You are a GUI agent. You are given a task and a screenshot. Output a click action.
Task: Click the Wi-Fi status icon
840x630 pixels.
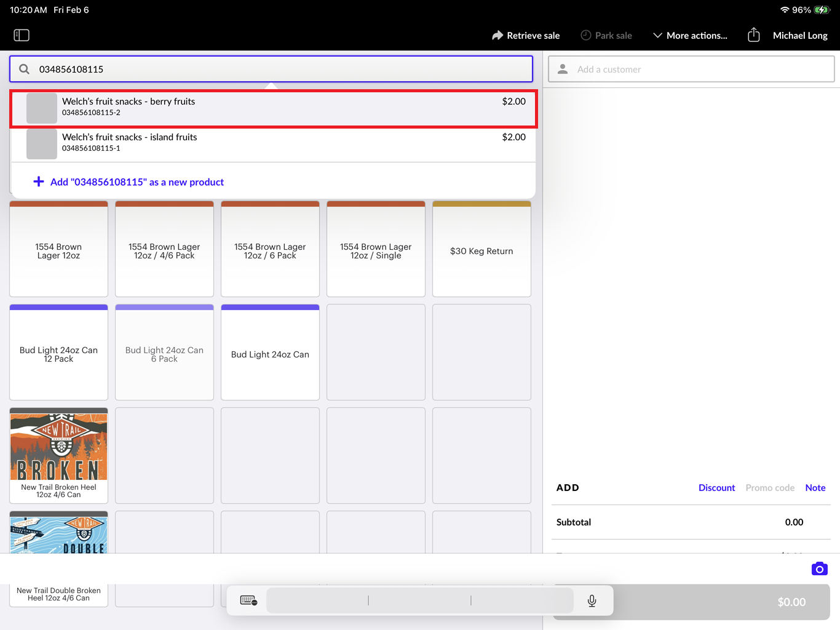click(785, 10)
